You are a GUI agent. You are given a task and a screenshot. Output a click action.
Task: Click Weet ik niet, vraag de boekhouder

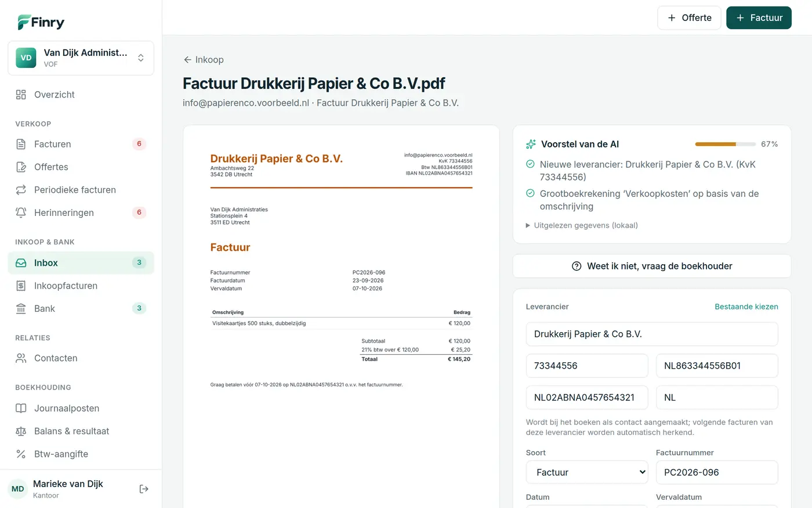pos(652,266)
